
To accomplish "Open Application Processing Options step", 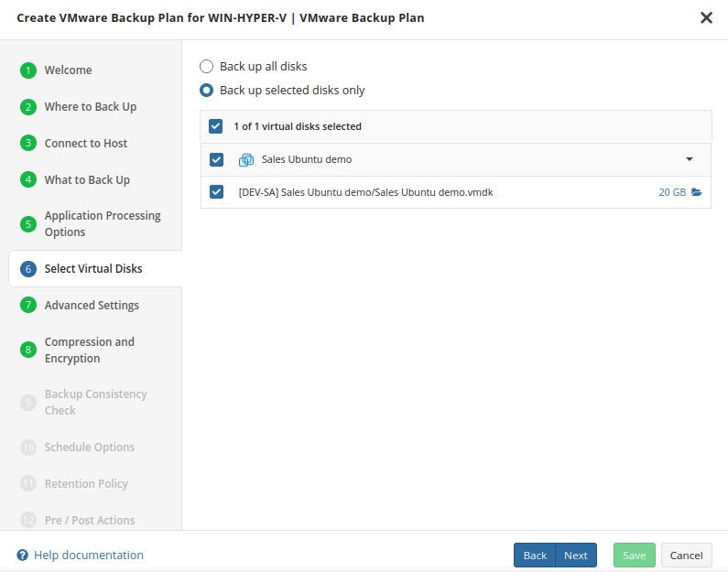I will click(102, 224).
